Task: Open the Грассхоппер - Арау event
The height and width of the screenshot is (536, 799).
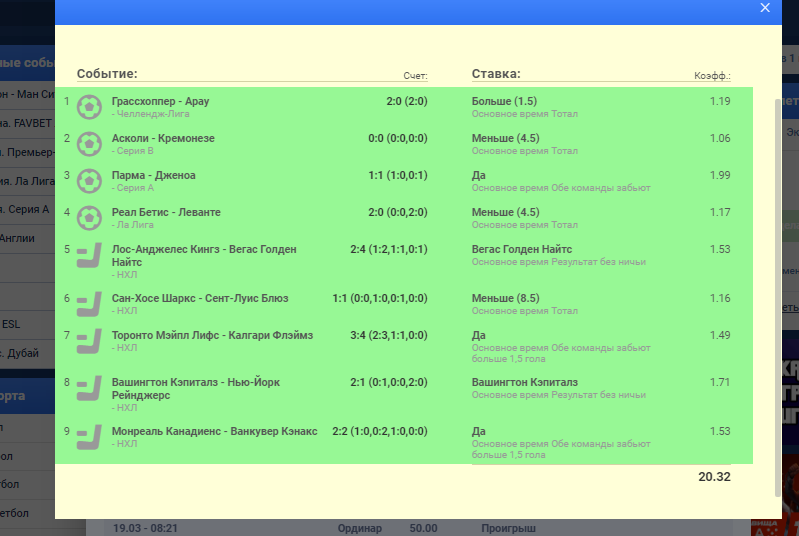Action: pyautogui.click(x=160, y=101)
